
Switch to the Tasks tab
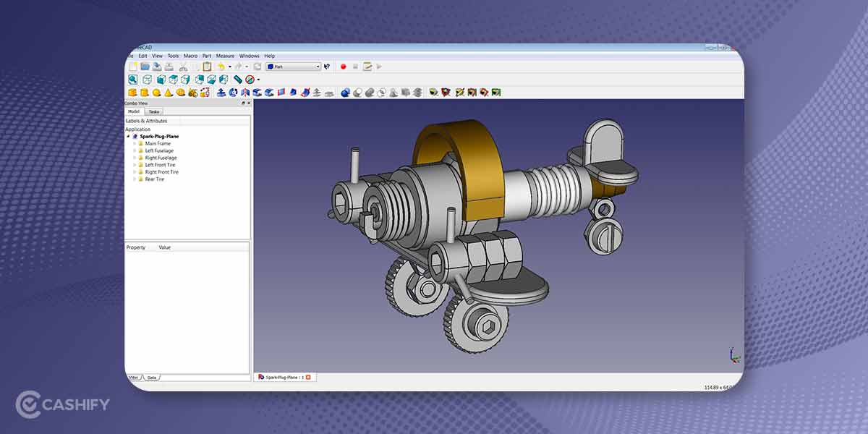click(x=154, y=112)
